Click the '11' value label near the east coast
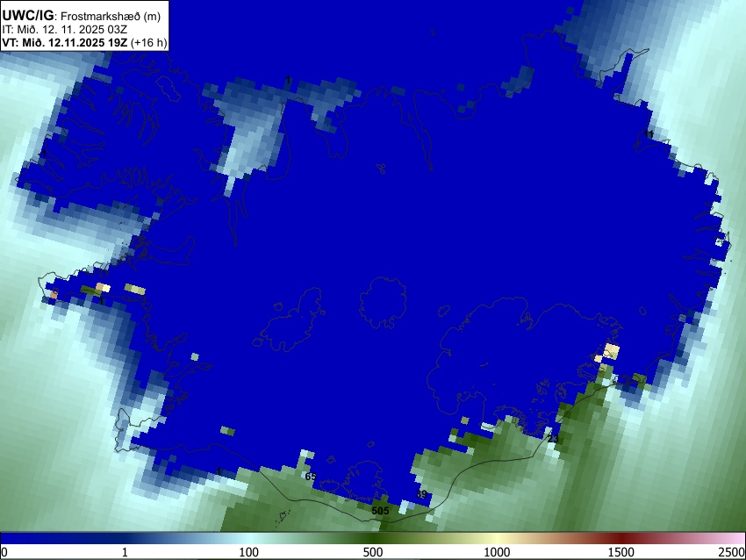 pyautogui.click(x=649, y=134)
